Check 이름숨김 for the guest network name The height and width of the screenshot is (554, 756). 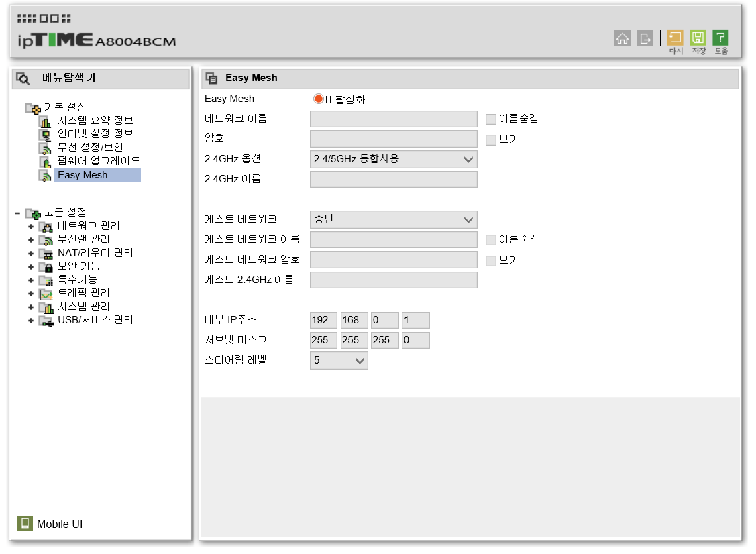pyautogui.click(x=491, y=239)
